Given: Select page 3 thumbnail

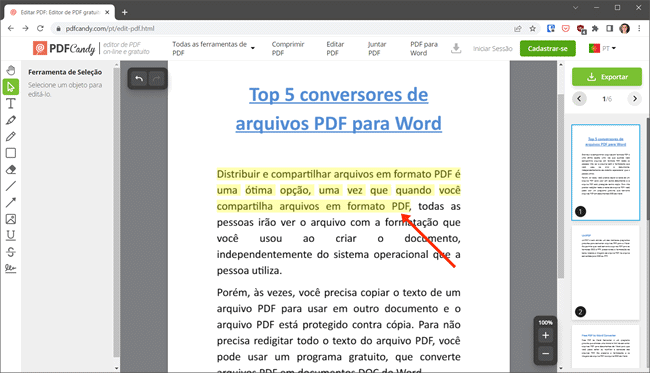Looking at the screenshot, I should click(606, 347).
